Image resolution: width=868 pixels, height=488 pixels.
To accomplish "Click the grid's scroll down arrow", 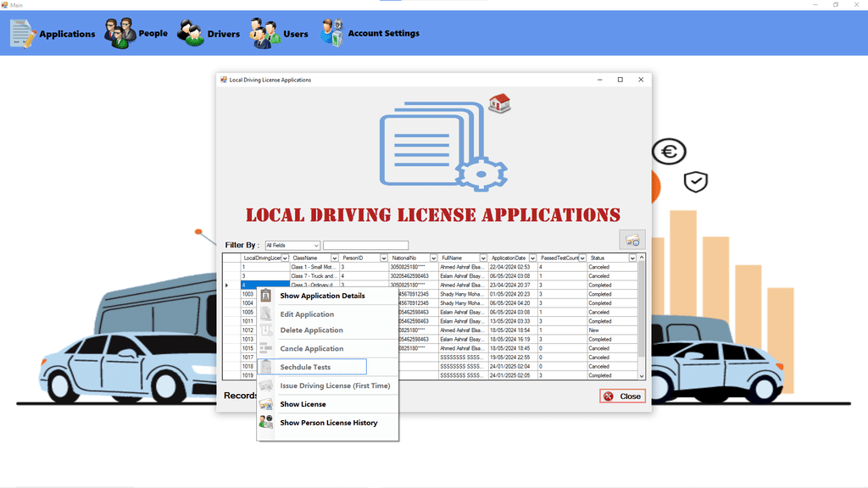I will pos(642,375).
